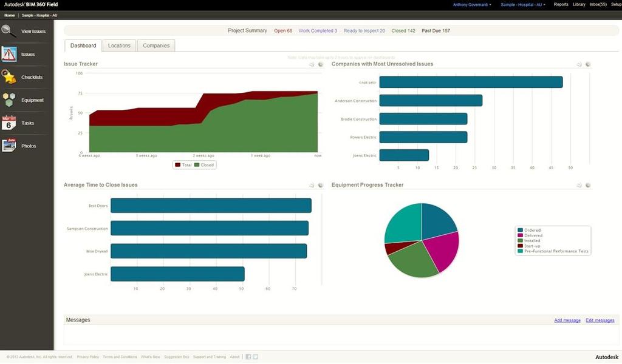The image size is (622, 364).
Task: Click the Total legend swatch in Issue Tracker
Action: (x=178, y=165)
